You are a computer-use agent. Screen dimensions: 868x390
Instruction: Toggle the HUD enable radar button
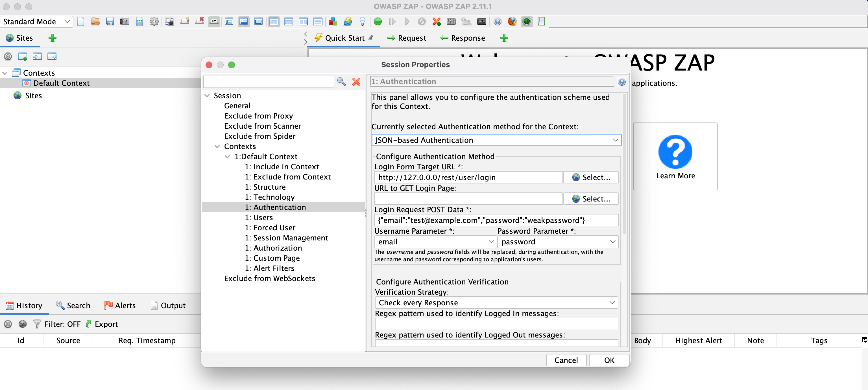coord(527,21)
